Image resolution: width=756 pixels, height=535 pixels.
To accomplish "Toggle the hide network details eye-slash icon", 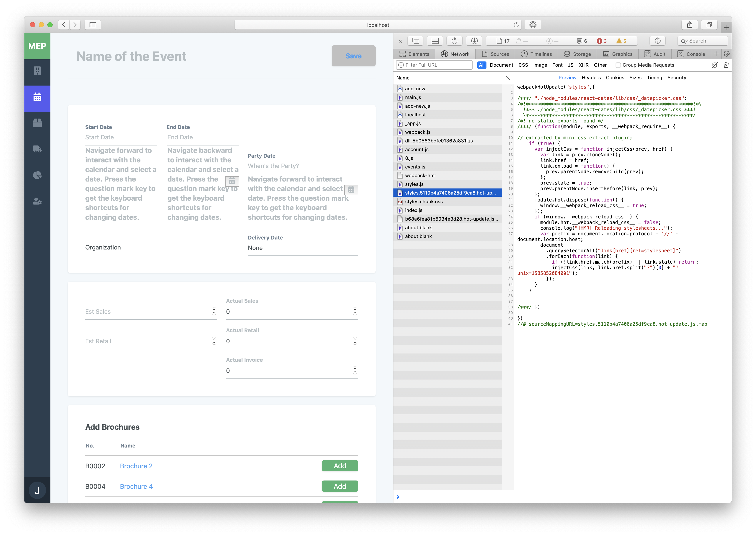I will [714, 65].
